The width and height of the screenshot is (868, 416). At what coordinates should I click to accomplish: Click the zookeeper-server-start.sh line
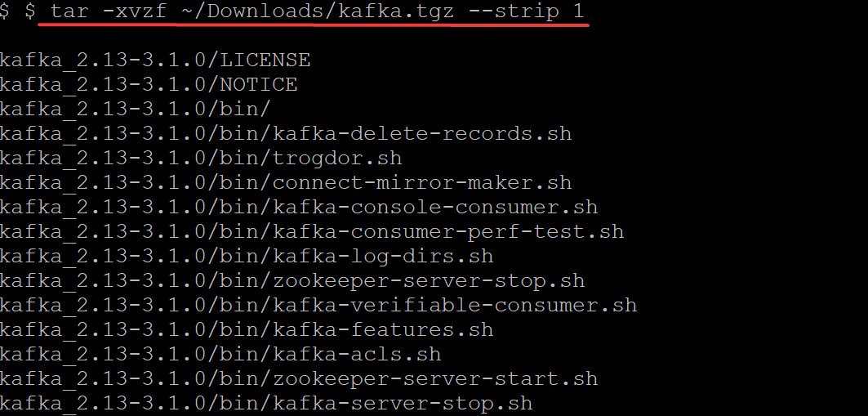point(299,378)
